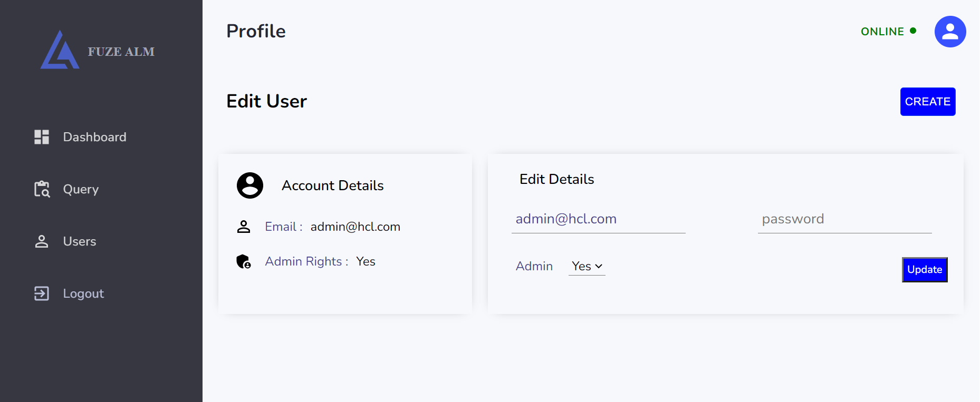
Task: Click the green online status dot
Action: 913,31
